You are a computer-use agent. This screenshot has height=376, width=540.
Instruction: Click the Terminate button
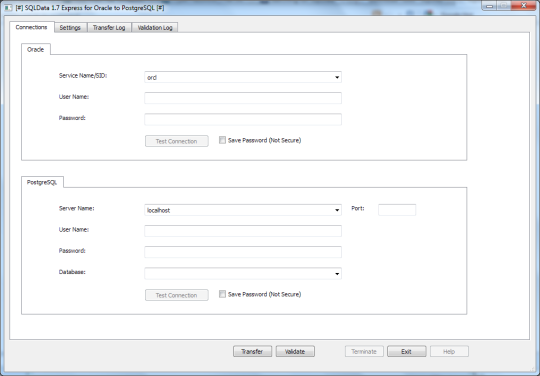(x=364, y=352)
